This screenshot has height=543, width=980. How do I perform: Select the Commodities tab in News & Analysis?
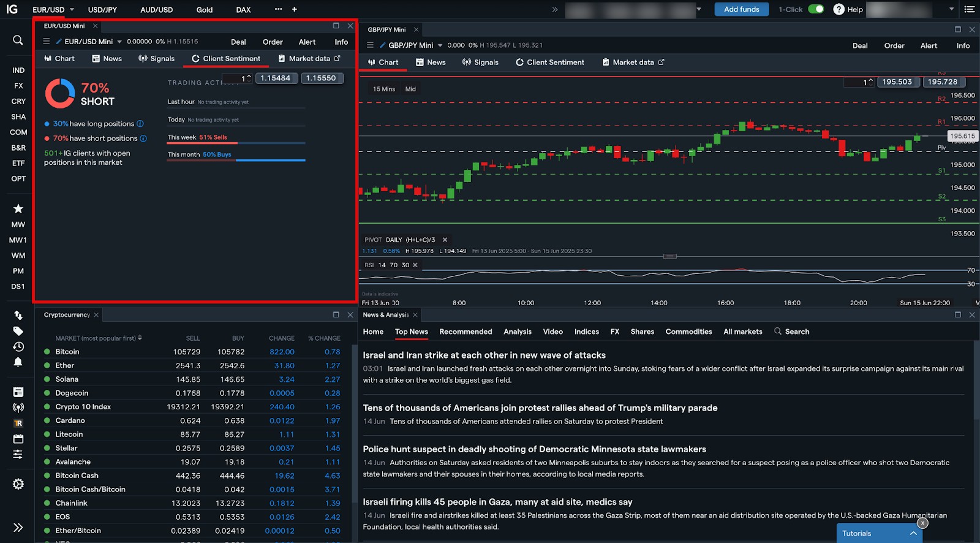tap(688, 332)
